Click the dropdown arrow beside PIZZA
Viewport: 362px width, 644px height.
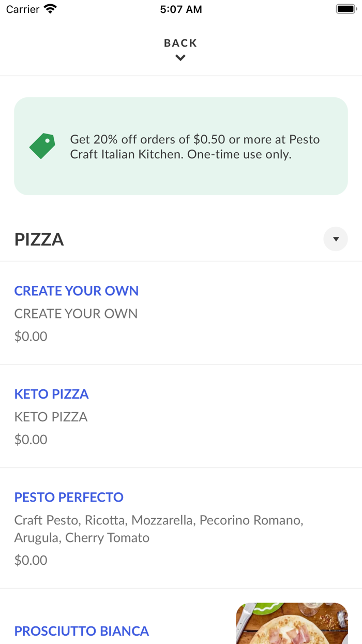click(336, 239)
